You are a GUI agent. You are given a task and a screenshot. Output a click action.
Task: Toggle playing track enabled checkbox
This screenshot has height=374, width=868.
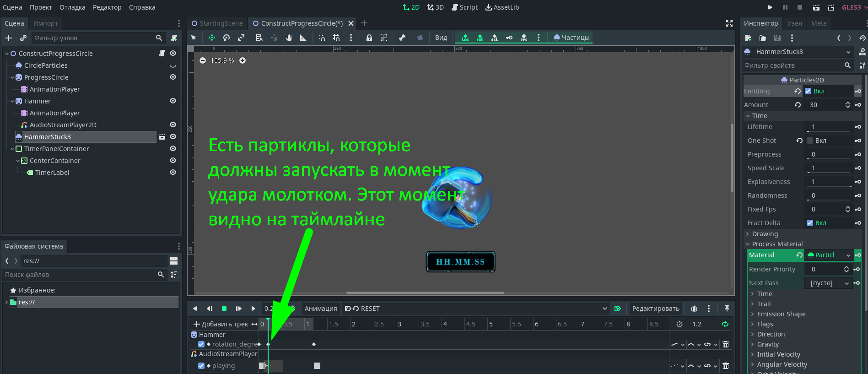point(201,366)
